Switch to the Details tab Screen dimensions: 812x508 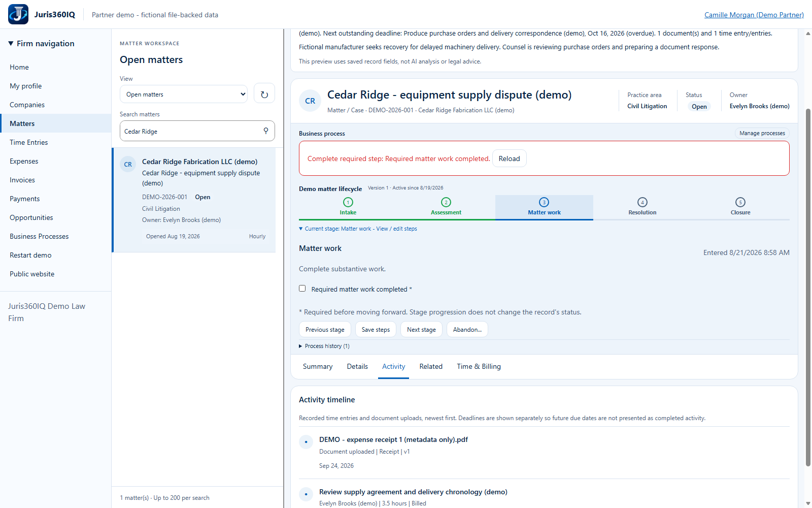pos(357,366)
